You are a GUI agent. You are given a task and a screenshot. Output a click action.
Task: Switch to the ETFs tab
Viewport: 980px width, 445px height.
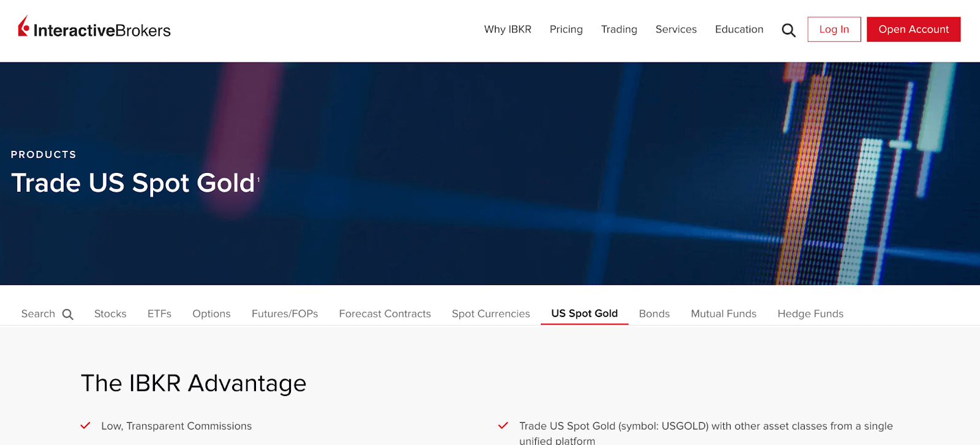159,314
